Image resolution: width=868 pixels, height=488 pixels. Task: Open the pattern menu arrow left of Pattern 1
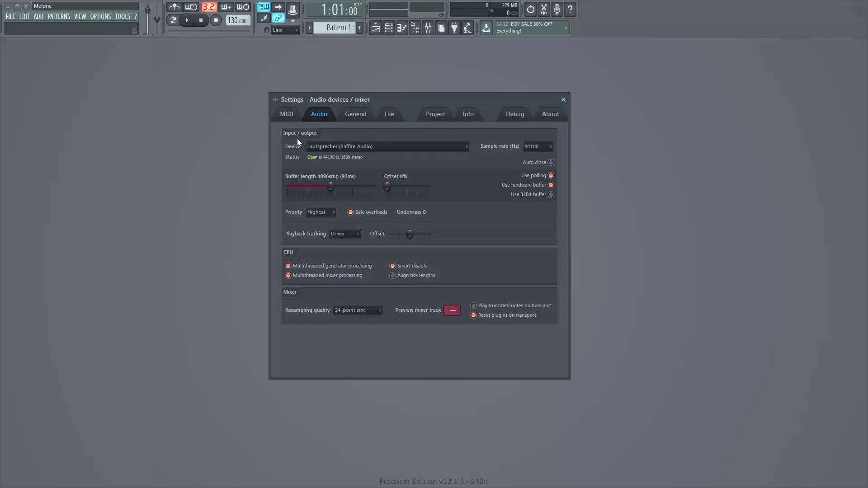(310, 28)
